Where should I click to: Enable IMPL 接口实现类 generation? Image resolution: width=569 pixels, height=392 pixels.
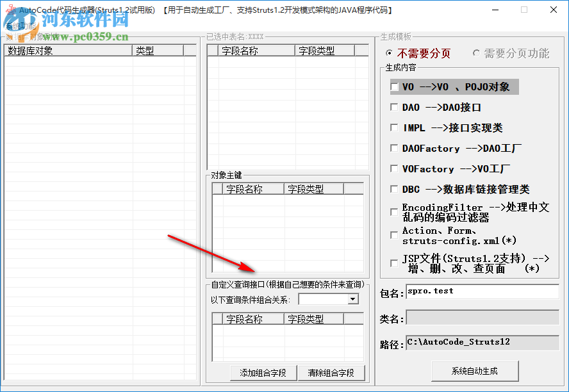[393, 127]
